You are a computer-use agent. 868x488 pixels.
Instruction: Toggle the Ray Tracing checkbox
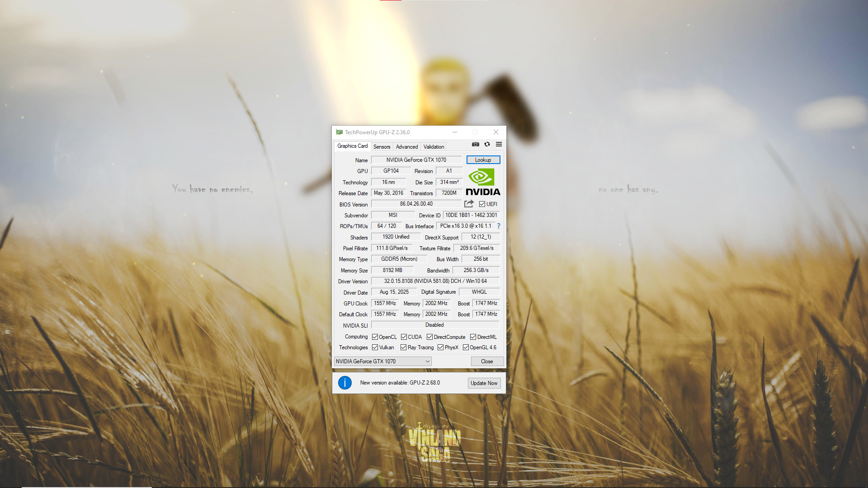click(x=403, y=347)
